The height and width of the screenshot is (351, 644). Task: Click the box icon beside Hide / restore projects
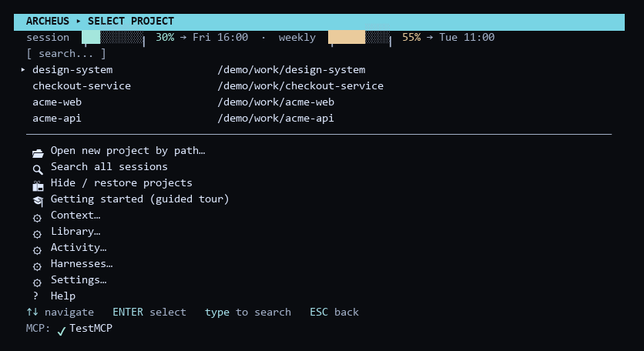38,186
